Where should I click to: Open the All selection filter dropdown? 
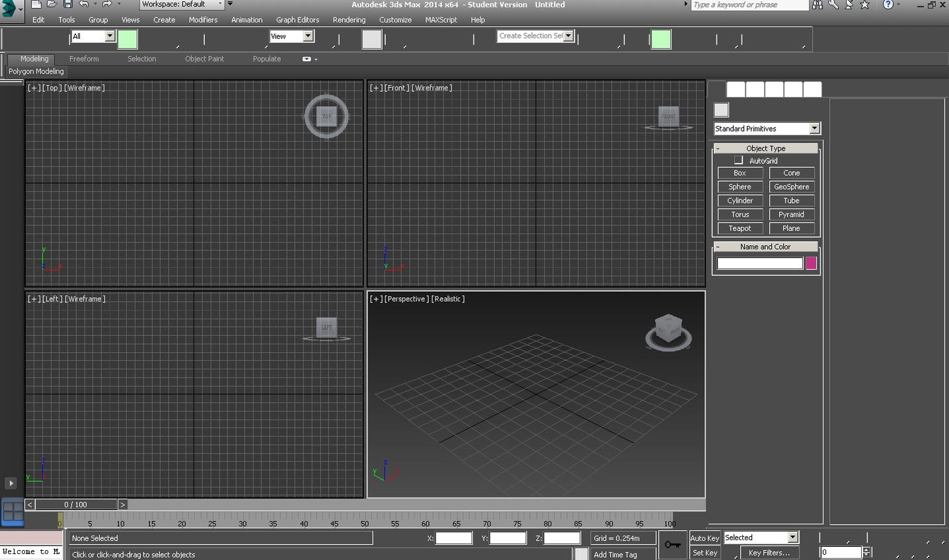point(93,36)
